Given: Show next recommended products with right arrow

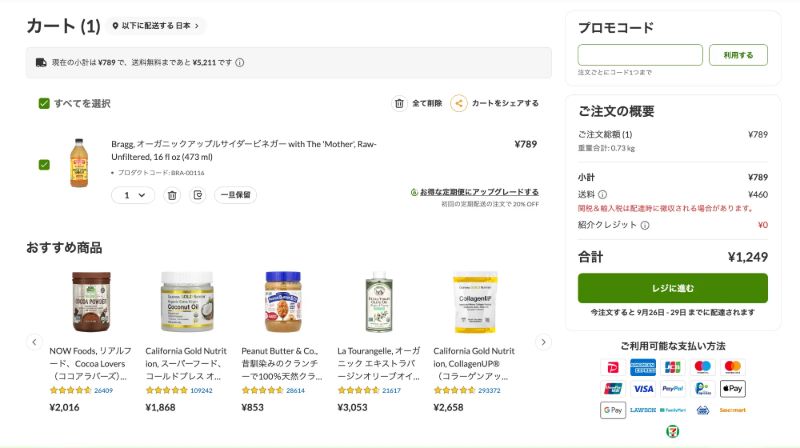Looking at the screenshot, I should pyautogui.click(x=543, y=342).
